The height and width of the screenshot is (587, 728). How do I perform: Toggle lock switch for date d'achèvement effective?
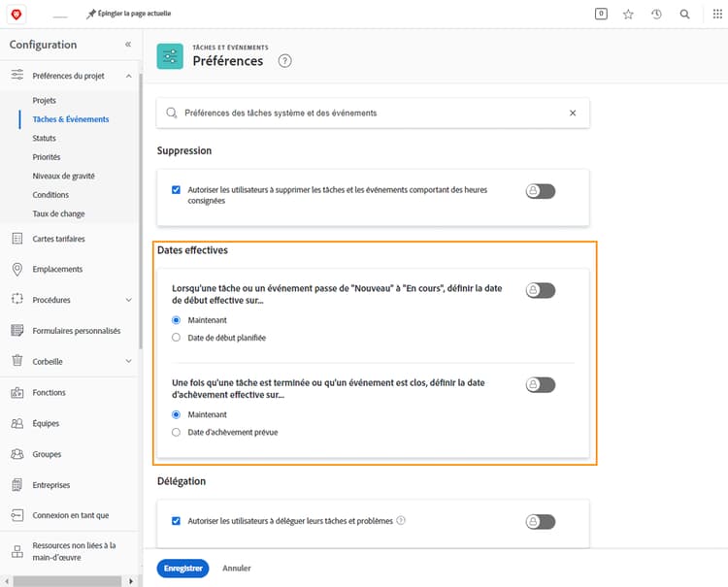click(541, 384)
